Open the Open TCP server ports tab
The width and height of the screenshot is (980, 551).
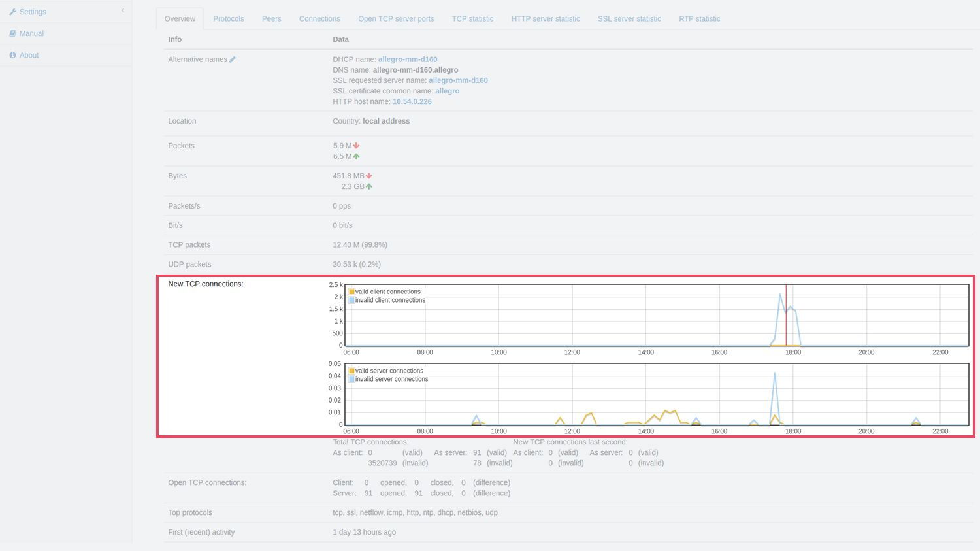pos(396,19)
